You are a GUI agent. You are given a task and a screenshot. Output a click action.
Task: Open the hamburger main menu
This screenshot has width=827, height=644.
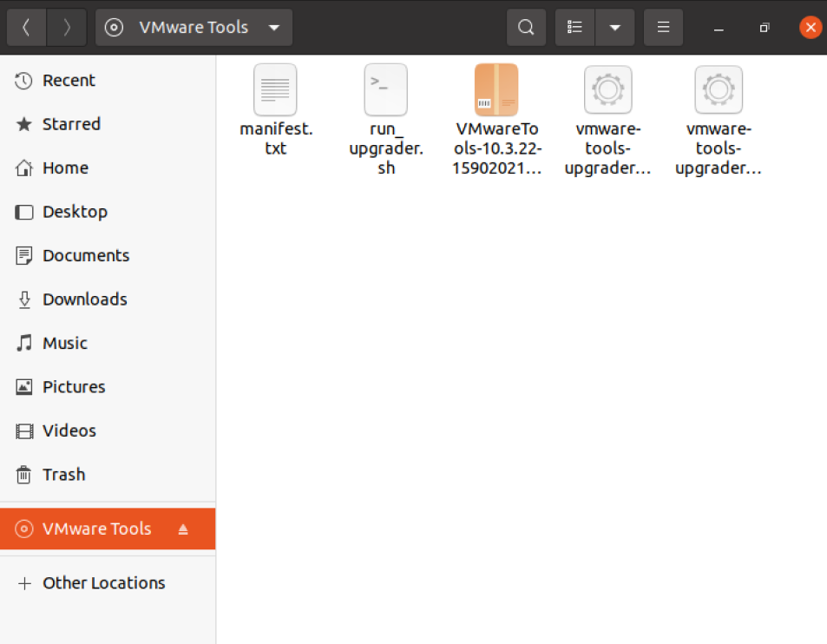coord(664,28)
